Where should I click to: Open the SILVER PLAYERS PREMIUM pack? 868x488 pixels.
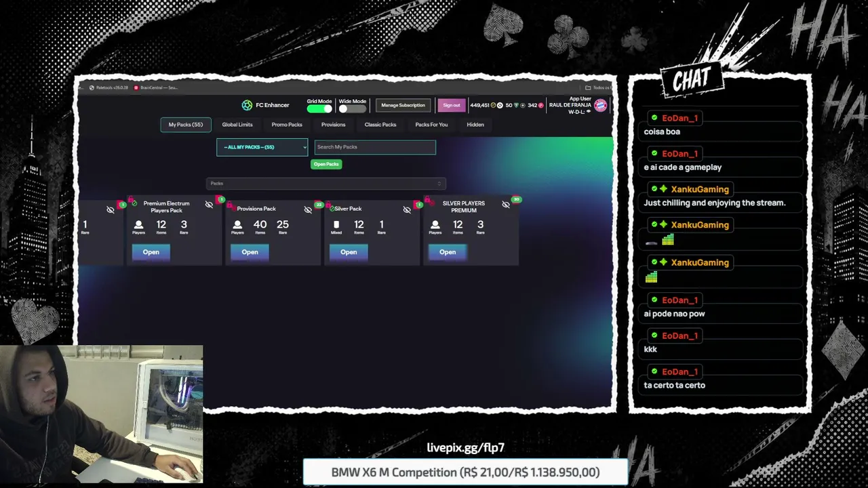(448, 252)
